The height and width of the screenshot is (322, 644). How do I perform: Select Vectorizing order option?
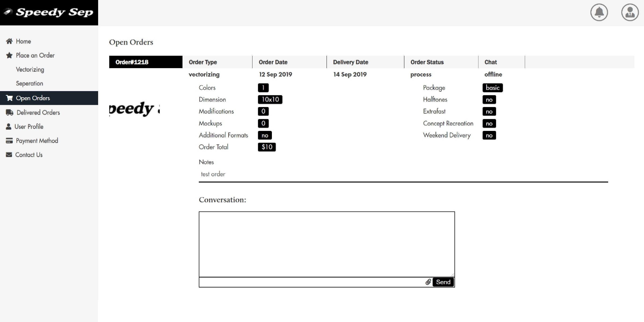[30, 70]
